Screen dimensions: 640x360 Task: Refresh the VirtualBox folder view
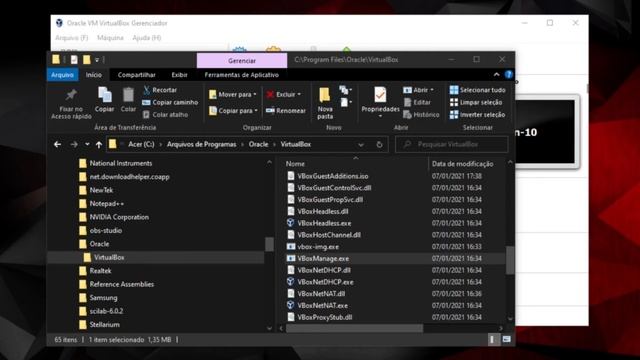tap(379, 144)
